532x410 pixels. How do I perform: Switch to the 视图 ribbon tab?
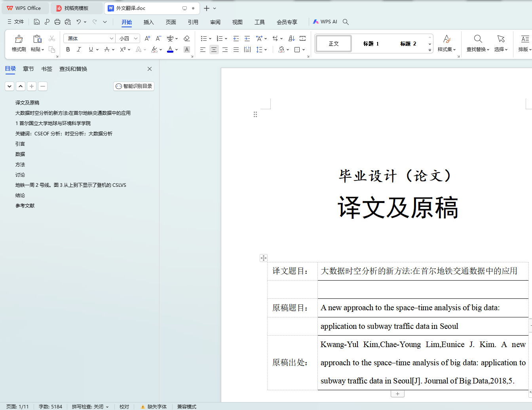point(237,22)
